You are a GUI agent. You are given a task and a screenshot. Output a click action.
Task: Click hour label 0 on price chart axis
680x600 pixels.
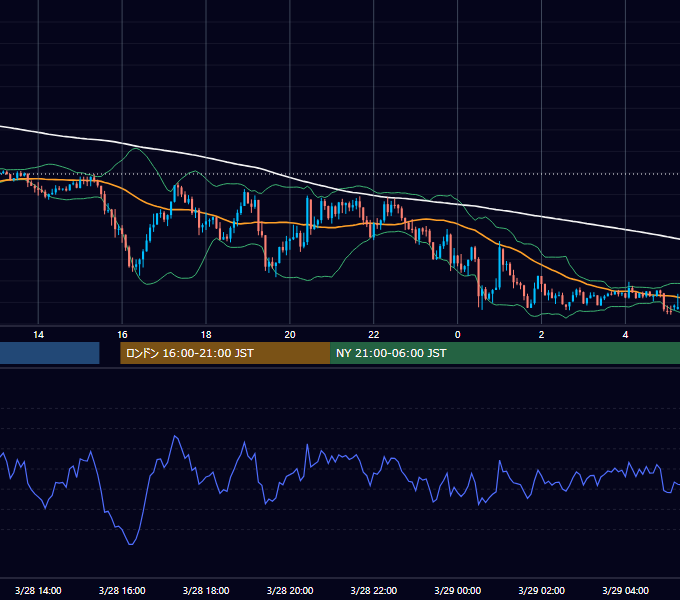458,335
